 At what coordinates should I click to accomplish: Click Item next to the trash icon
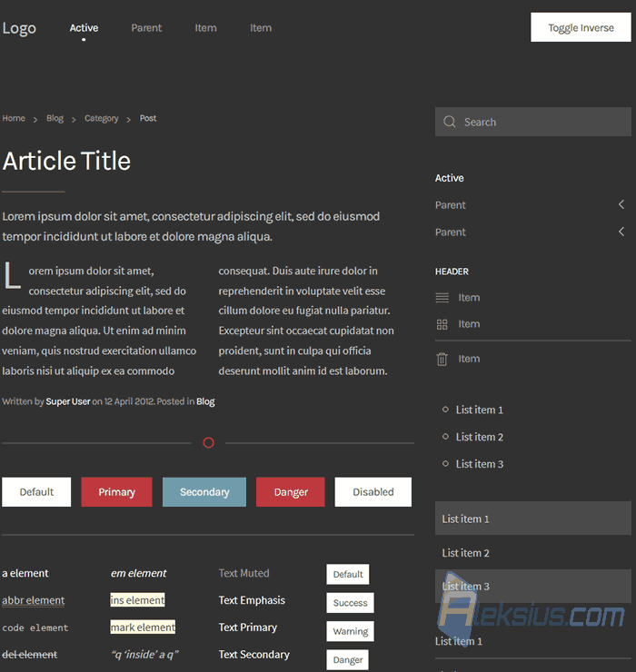click(469, 359)
